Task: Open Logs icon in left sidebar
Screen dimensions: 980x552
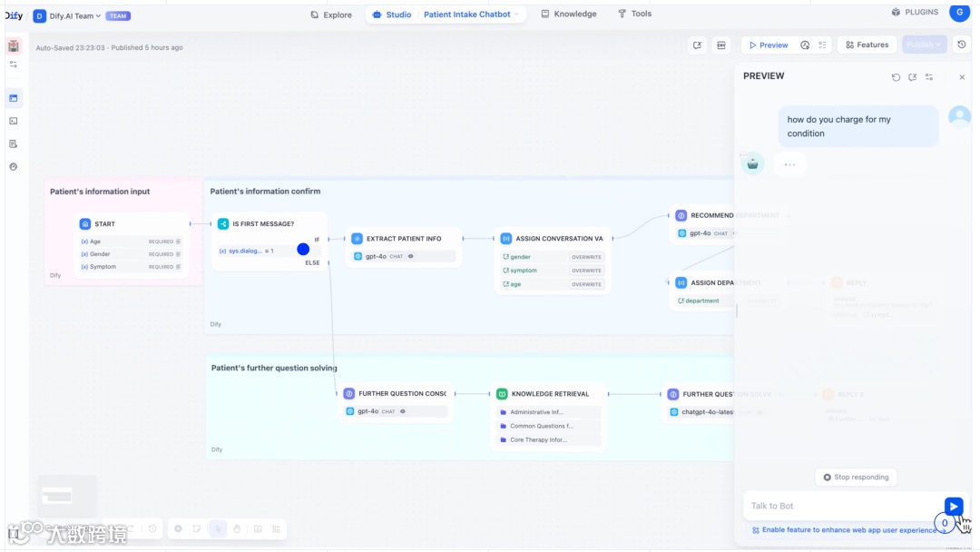Action: coord(13,143)
